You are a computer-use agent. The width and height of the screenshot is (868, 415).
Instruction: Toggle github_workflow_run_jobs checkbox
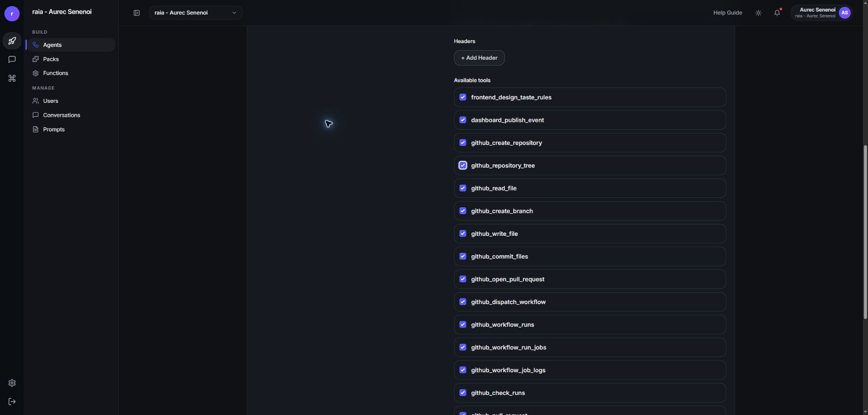click(463, 347)
